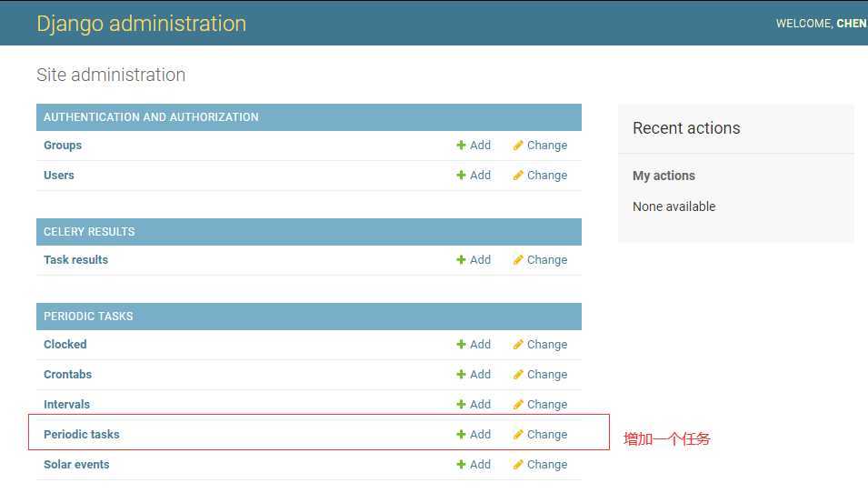Click the Django administration site title
This screenshot has height=493, width=868.
click(141, 24)
